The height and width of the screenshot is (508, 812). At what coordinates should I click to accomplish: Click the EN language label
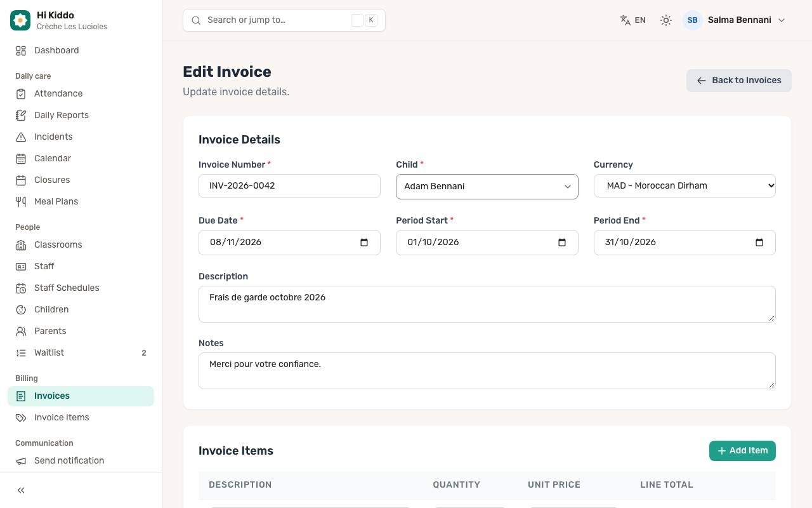point(640,20)
